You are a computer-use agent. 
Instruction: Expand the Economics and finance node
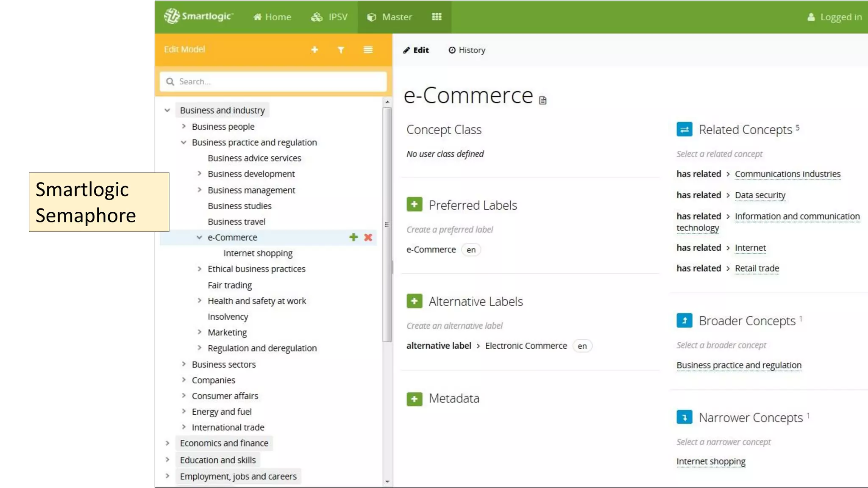pos(167,443)
